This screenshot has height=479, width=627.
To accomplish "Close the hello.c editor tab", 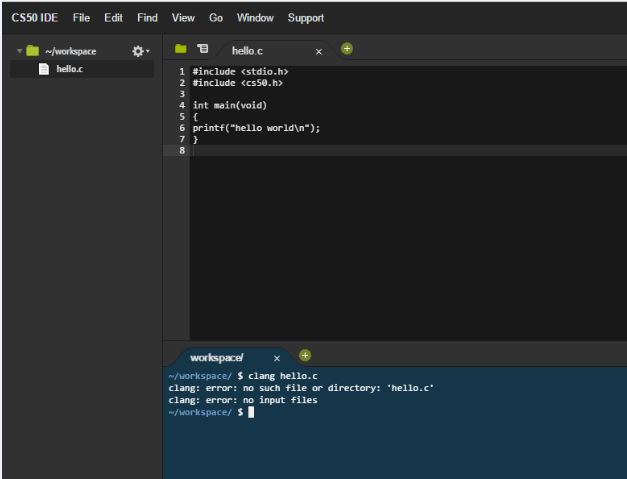I will pos(319,52).
